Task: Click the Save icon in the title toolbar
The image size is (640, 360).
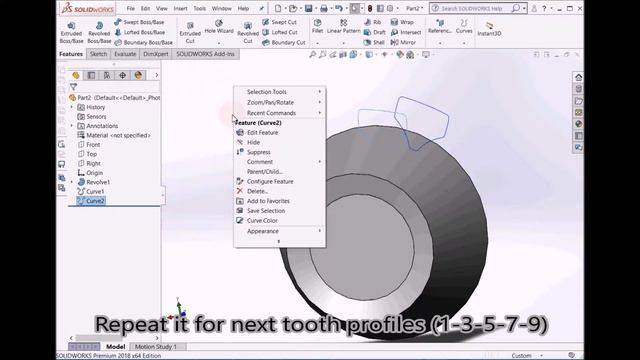Action: tap(309, 8)
